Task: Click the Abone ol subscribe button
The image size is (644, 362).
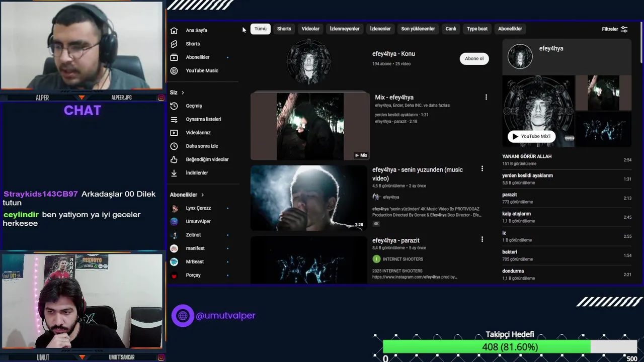Action: 474,59
